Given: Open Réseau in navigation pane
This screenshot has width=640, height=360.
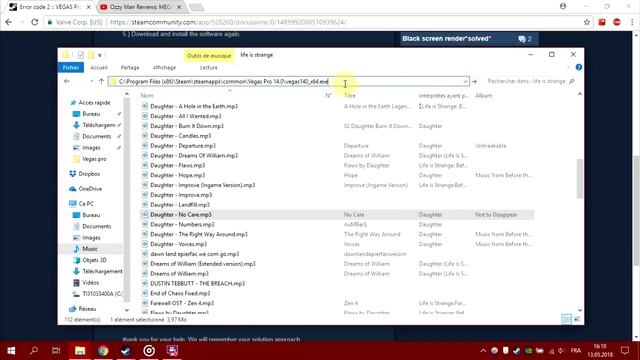Looking at the screenshot, I should click(87, 309).
